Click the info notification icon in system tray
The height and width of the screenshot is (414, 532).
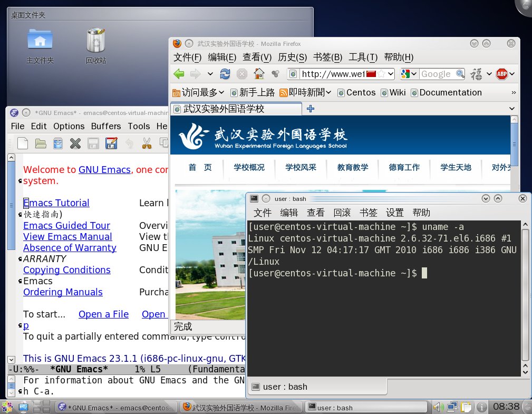coord(481,407)
